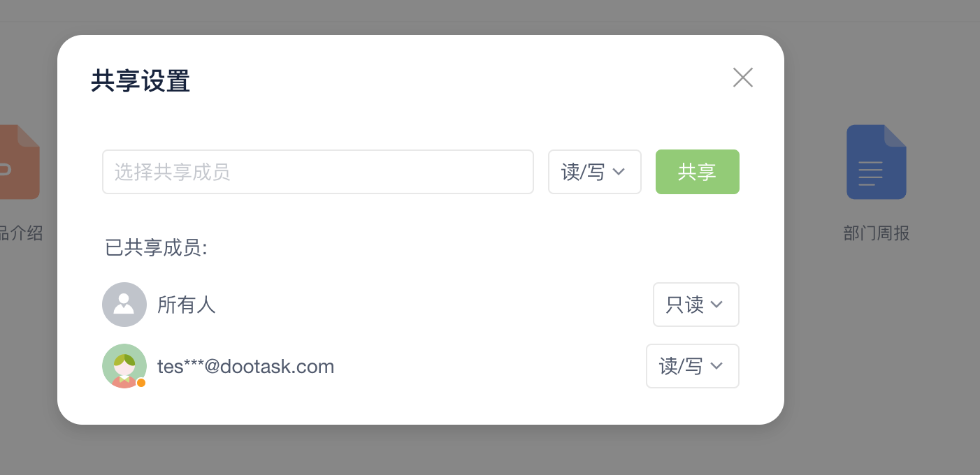Click the blue document thumbnail for 部门周报
The height and width of the screenshot is (475, 980).
coord(876,162)
